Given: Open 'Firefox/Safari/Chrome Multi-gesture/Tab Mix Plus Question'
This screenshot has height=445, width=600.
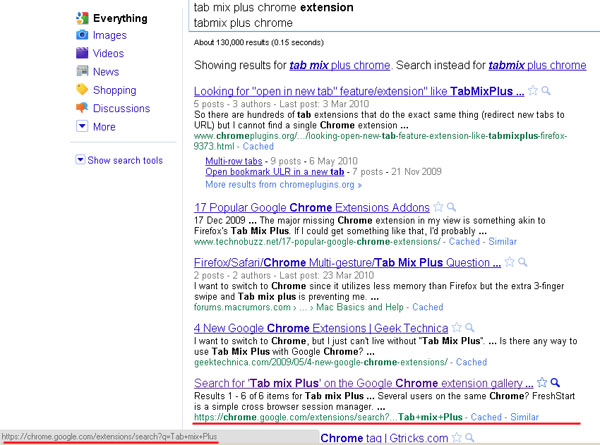Looking at the screenshot, I should [x=347, y=263].
